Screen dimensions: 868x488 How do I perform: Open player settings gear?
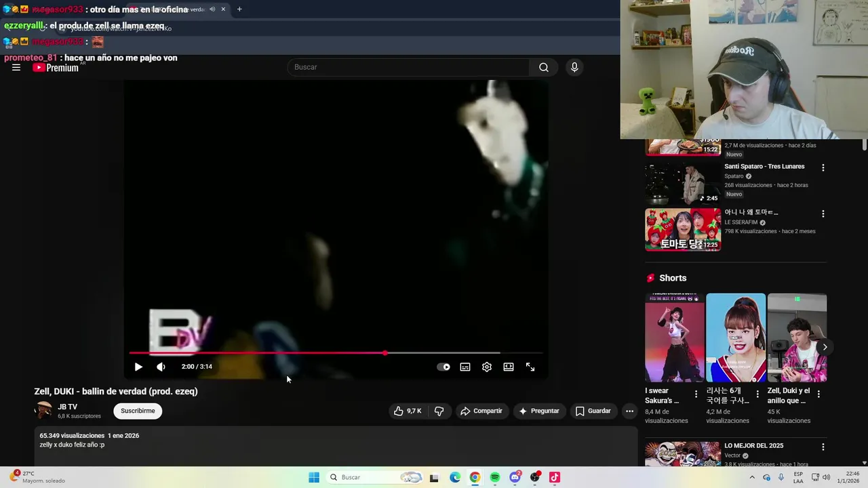point(487,367)
